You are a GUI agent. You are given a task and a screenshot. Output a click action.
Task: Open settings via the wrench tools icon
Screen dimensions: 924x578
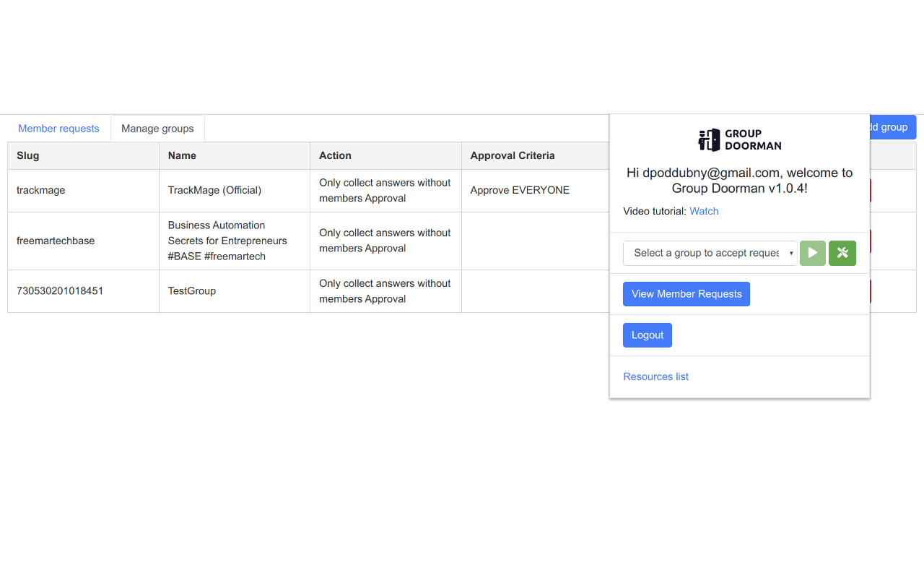click(842, 253)
